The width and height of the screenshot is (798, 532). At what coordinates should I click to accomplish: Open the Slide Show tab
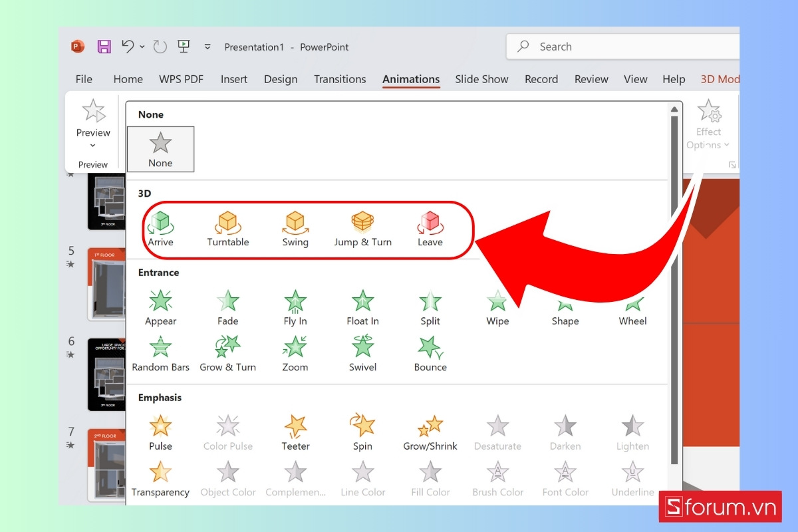481,79
